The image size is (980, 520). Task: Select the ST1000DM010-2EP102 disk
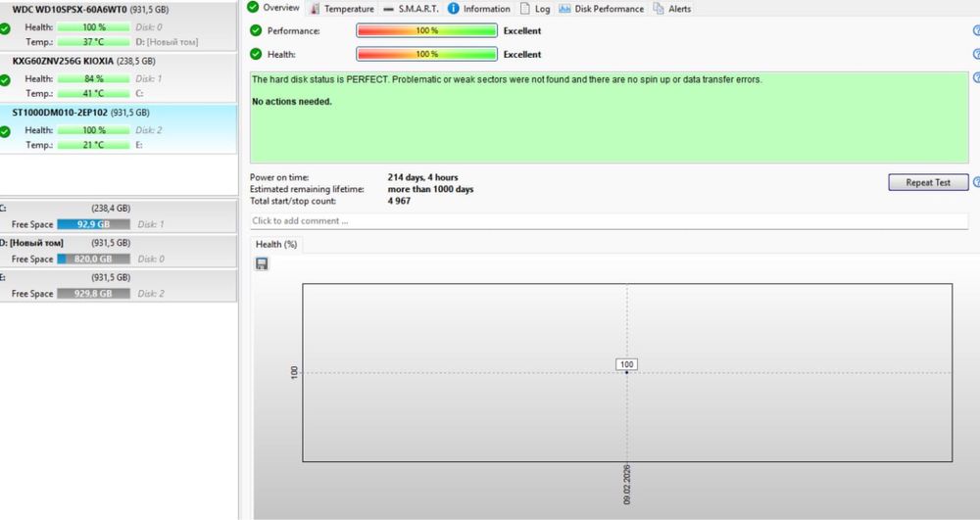(119, 129)
